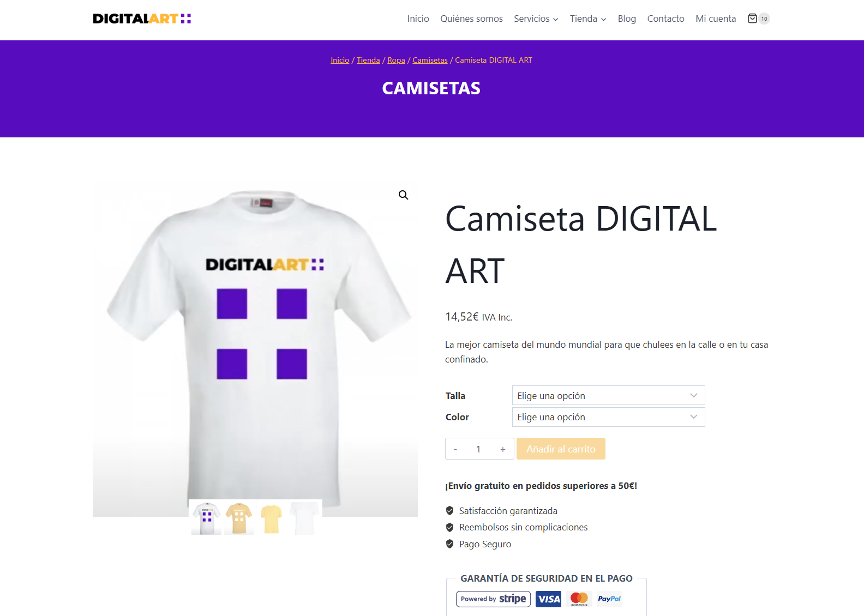The width and height of the screenshot is (864, 616).
Task: Click the magnifier zoom icon on product image
Action: coord(403,195)
